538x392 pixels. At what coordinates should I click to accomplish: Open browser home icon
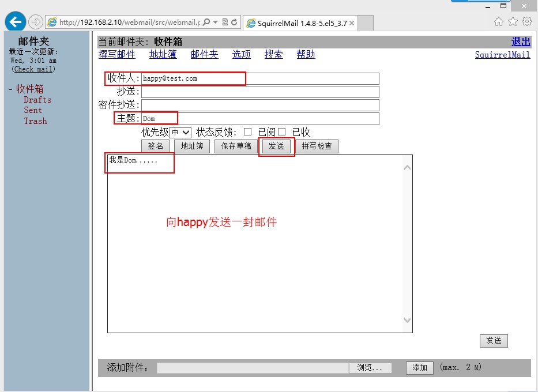point(499,22)
